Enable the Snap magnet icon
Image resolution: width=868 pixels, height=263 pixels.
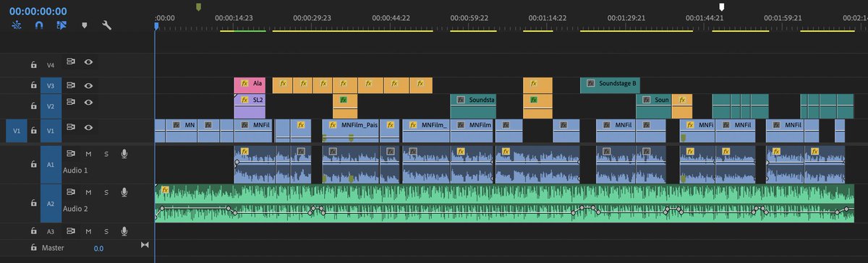pyautogui.click(x=39, y=25)
